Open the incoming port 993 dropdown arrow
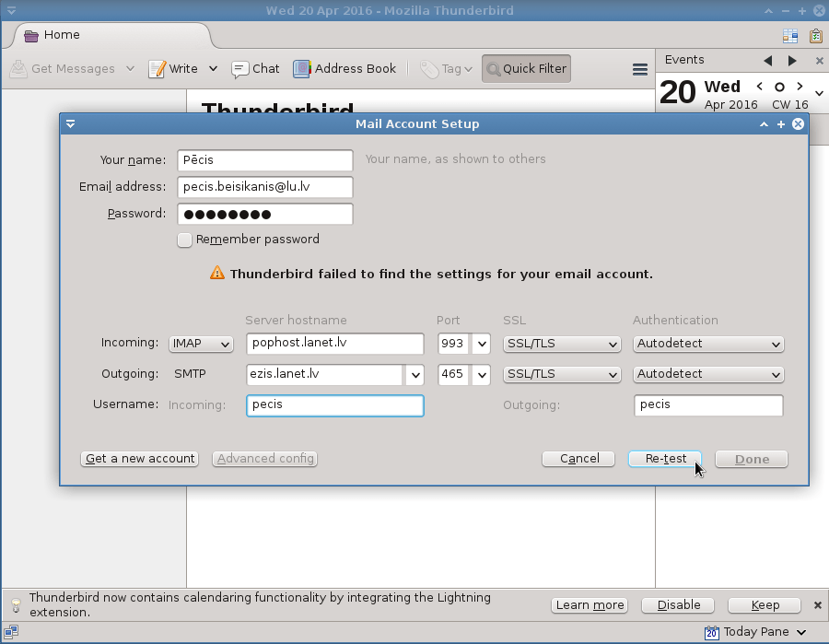 pyautogui.click(x=482, y=344)
